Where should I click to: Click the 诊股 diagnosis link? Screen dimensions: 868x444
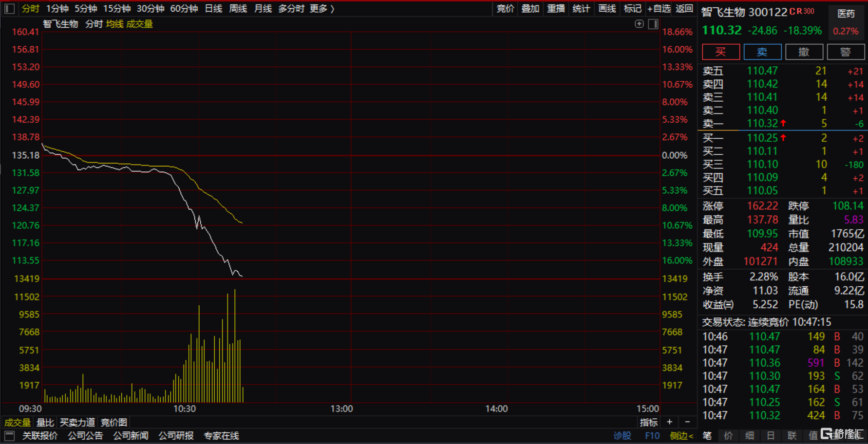pyautogui.click(x=622, y=436)
